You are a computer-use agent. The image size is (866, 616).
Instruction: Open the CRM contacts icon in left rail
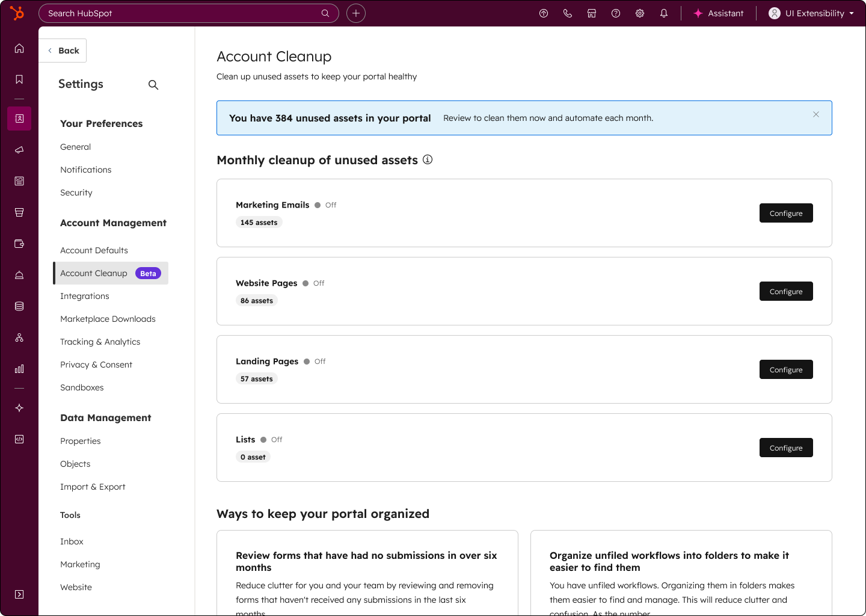(x=19, y=119)
